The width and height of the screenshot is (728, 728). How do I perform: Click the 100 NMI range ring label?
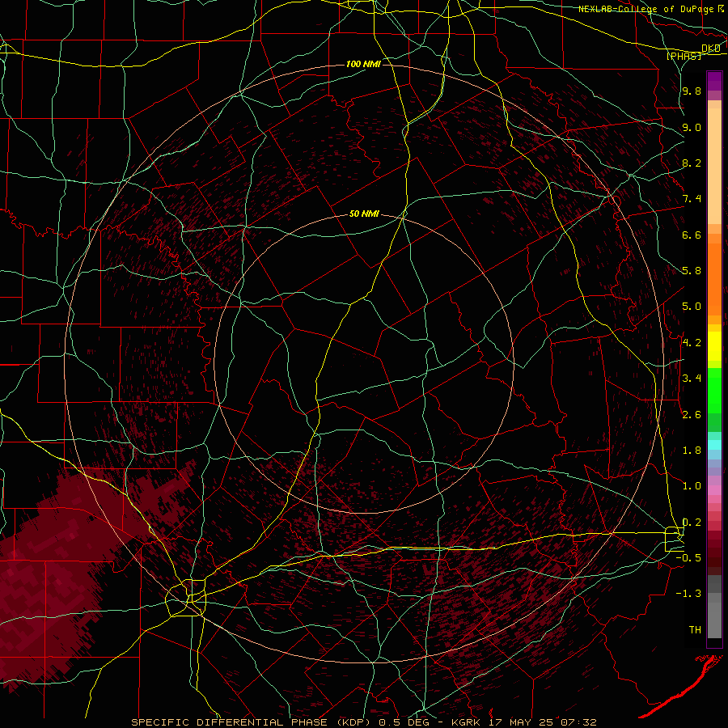tap(363, 64)
